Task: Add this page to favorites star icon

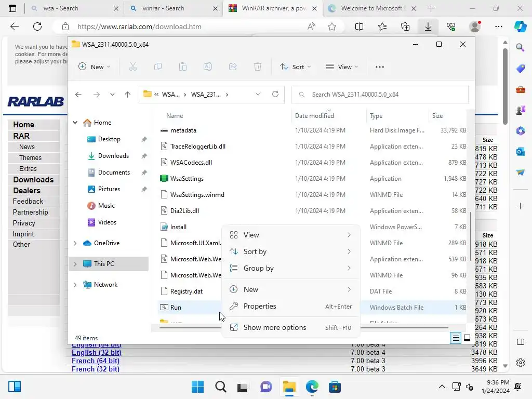Action: [332, 26]
